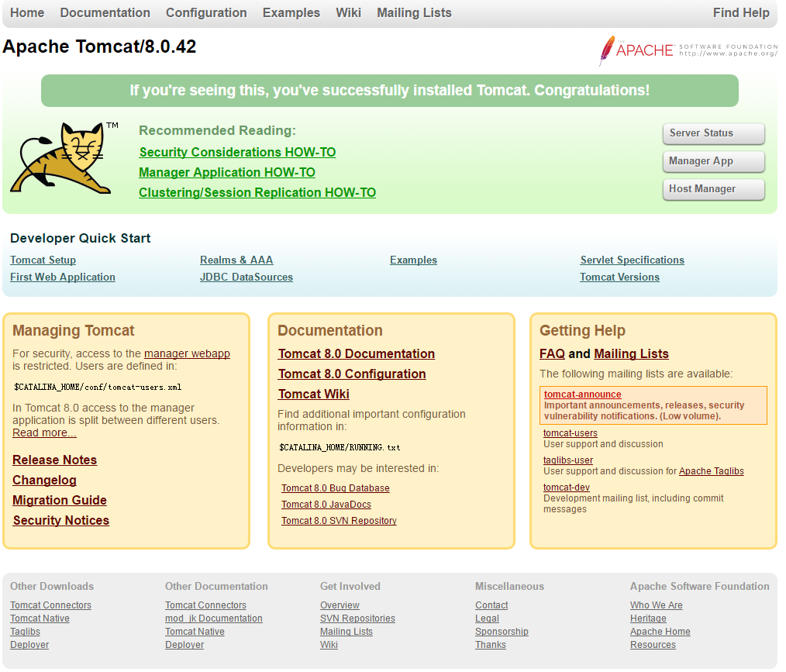Open tomcat-dev mailing list link
Screen dimensions: 786x672
(x=567, y=487)
